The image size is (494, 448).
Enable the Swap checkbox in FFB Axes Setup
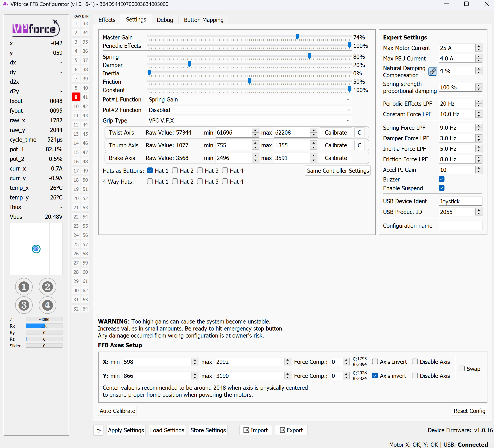tap(462, 369)
